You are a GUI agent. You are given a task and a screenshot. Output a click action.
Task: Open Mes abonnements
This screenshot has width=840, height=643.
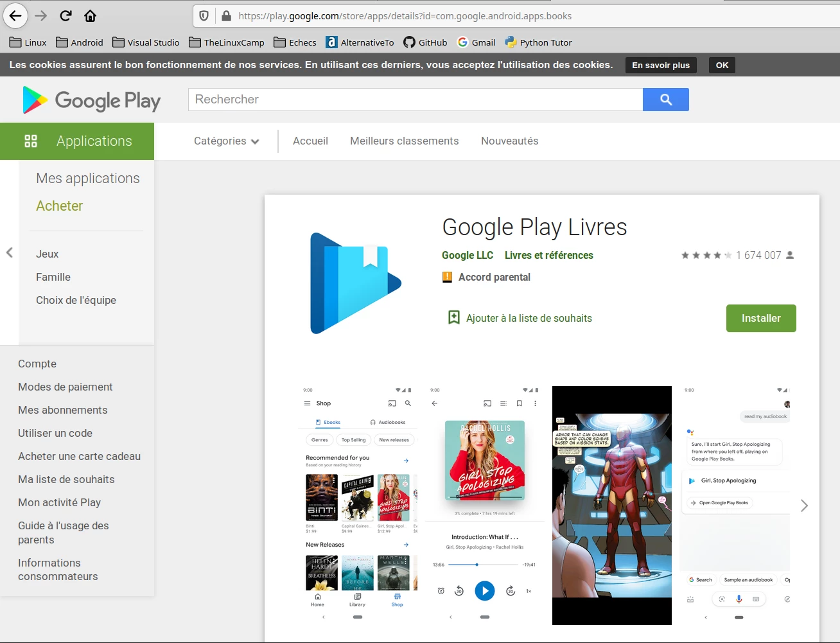click(63, 410)
